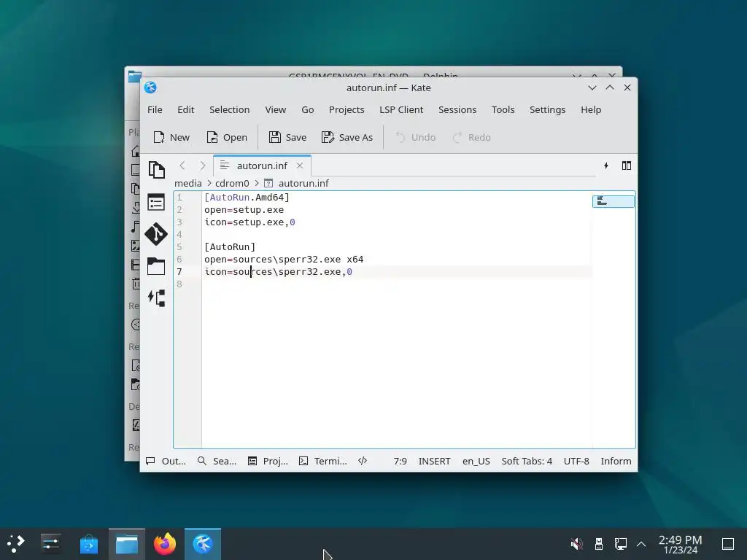The image size is (747, 560).
Task: Open the Sessions menu
Action: click(x=457, y=110)
